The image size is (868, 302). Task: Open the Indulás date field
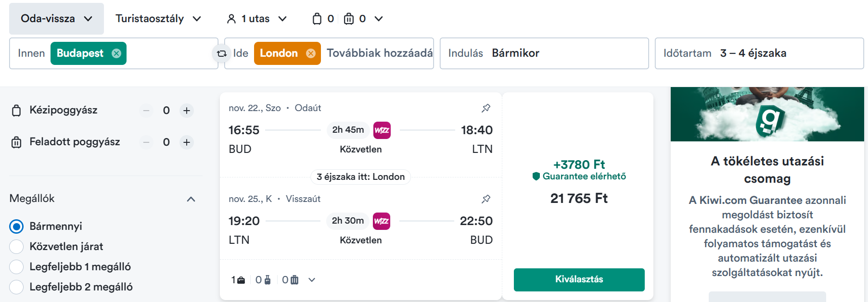pos(544,53)
